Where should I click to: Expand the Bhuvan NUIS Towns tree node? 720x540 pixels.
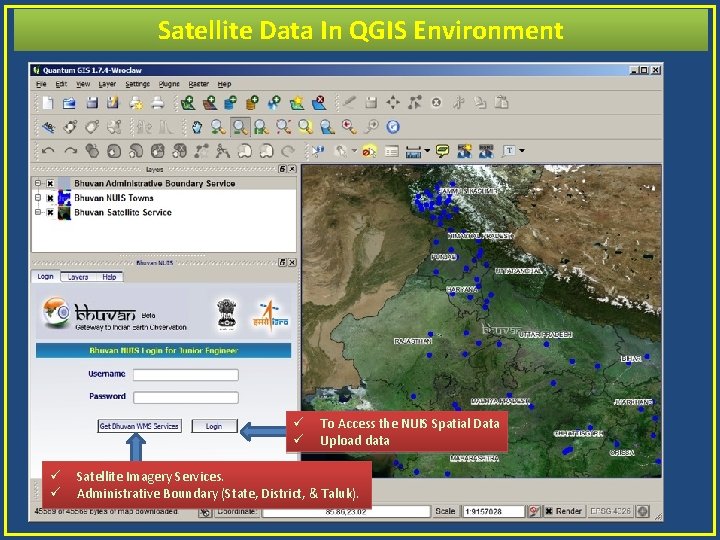coord(38,198)
